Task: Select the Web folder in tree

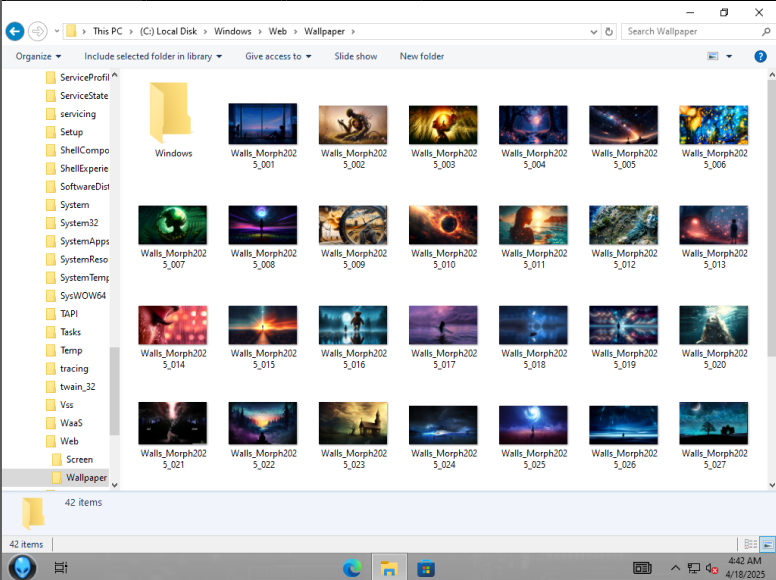Action: [x=69, y=441]
